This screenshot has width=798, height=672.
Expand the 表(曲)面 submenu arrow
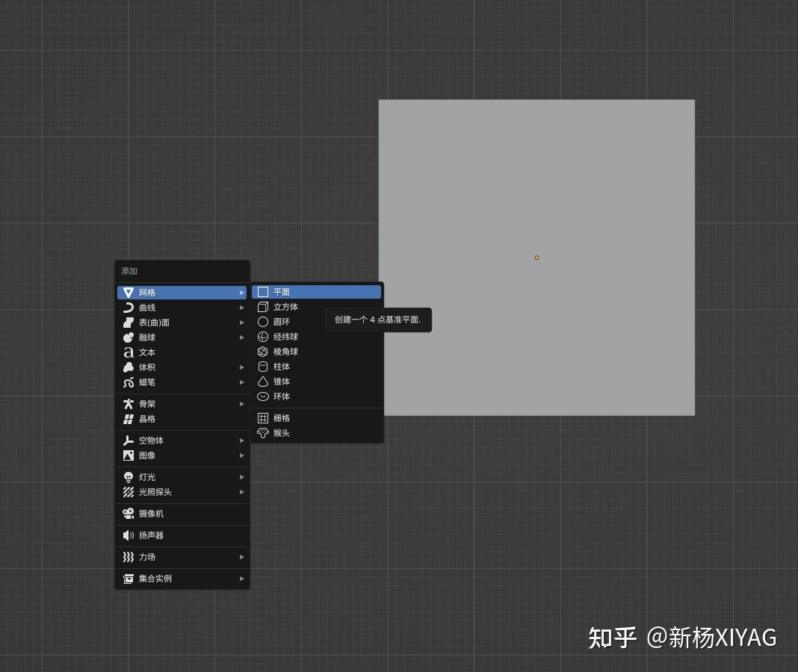(242, 323)
